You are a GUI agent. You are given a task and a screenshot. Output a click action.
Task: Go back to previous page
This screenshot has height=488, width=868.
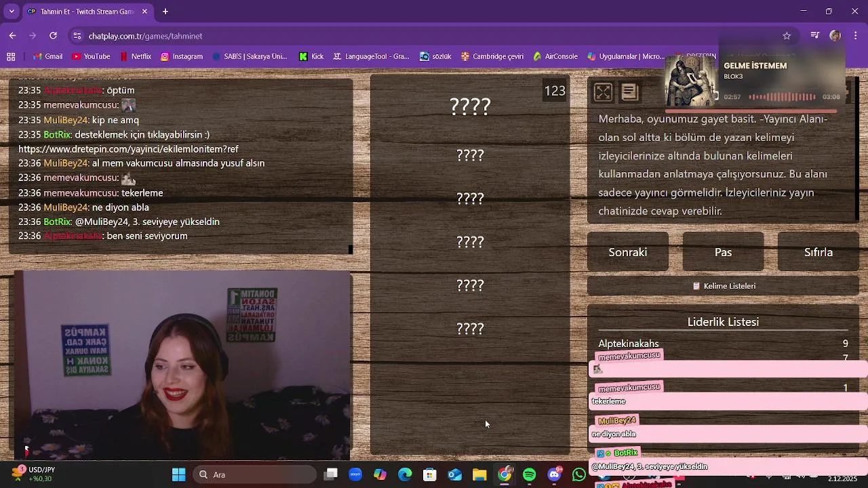click(x=12, y=36)
